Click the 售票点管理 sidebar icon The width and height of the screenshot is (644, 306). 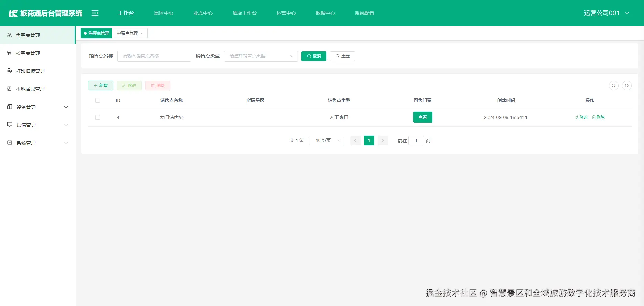coord(9,35)
